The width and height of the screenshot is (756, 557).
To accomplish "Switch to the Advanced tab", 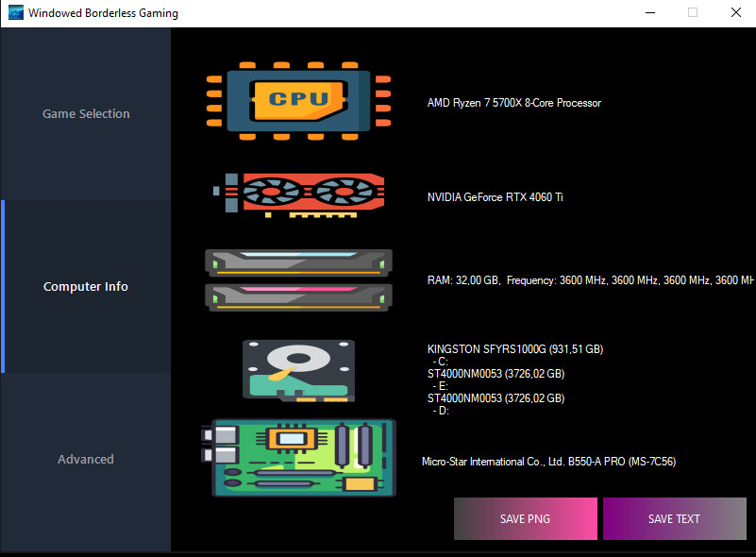I will (x=86, y=459).
